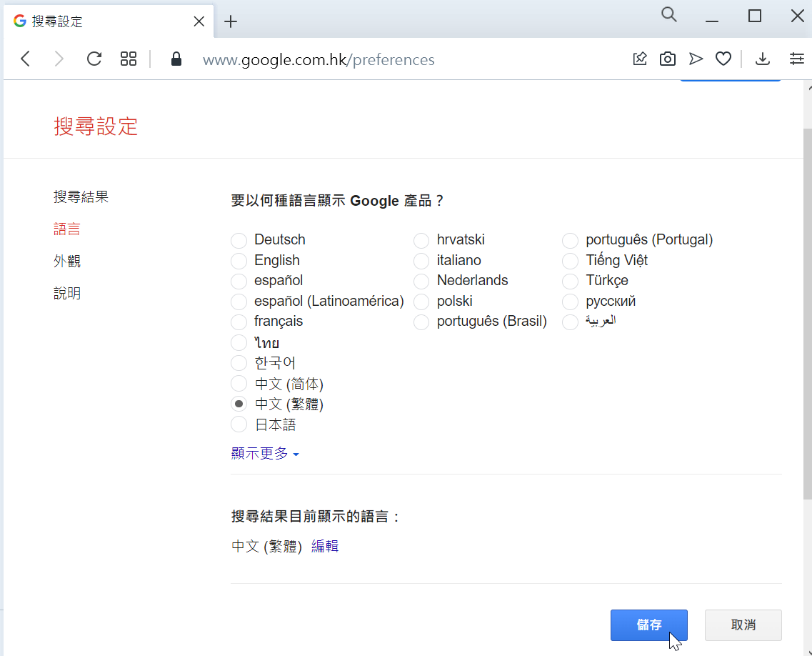This screenshot has height=656, width=812.
Task: Select the Arabic العربية radio button
Action: click(570, 322)
